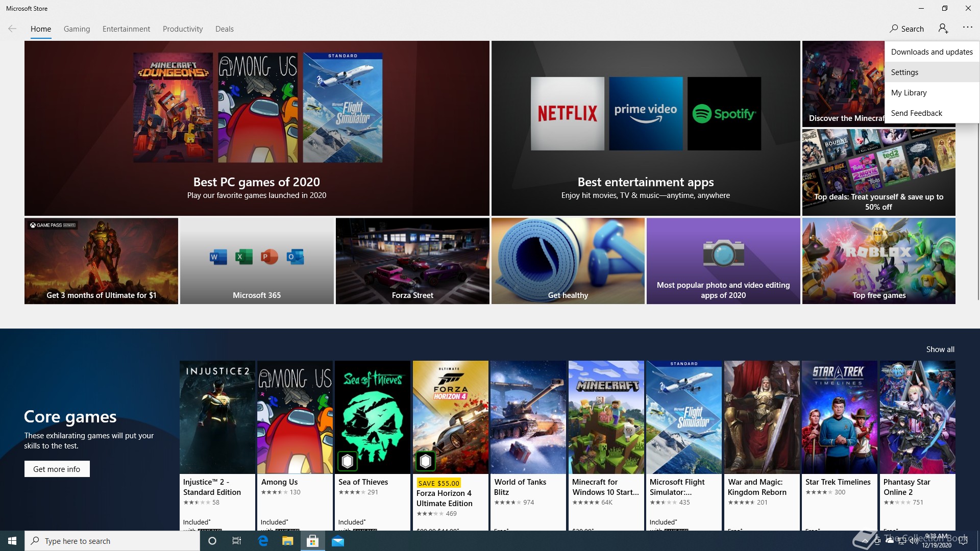Select Downloads and updates menu entry
The width and height of the screenshot is (980, 551).
[x=932, y=52]
